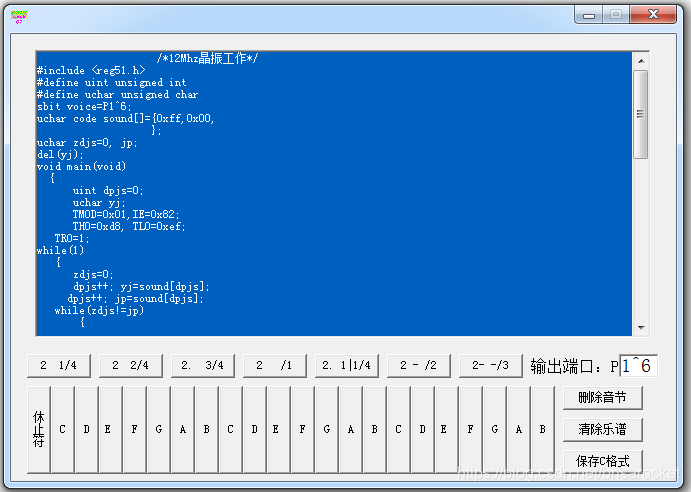Play the low-octave A key
The image size is (691, 492).
point(182,429)
